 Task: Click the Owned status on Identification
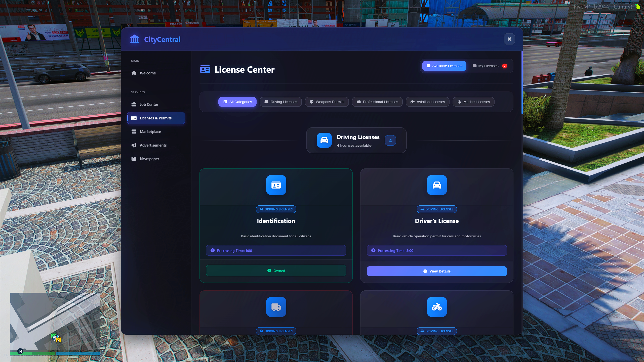point(276,270)
